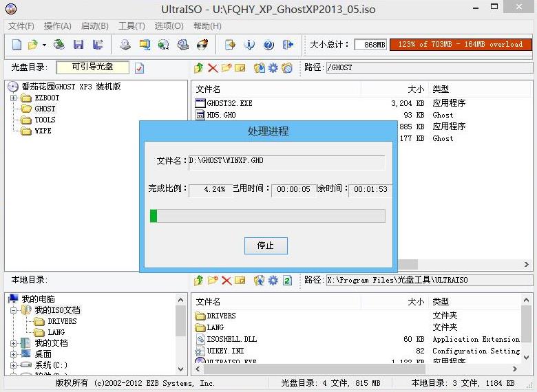
Task: Click the 868MB total size field
Action: pyautogui.click(x=370, y=45)
